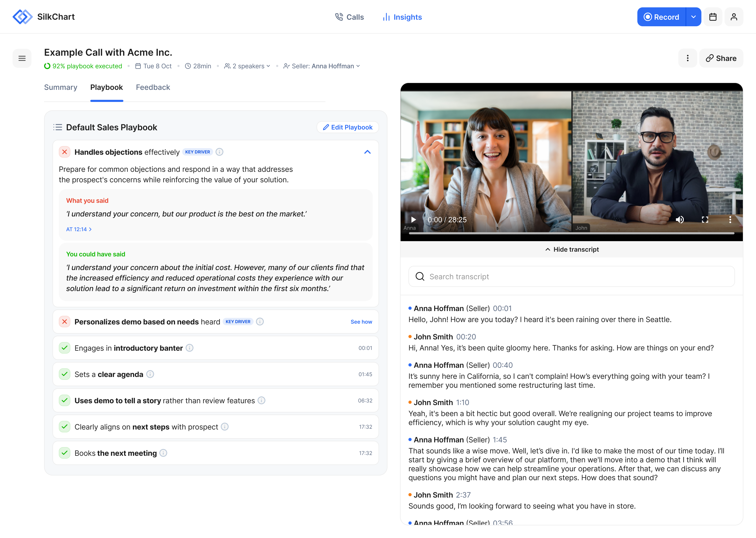Mute the video volume icon
This screenshot has height=538, width=756.
[680, 220]
